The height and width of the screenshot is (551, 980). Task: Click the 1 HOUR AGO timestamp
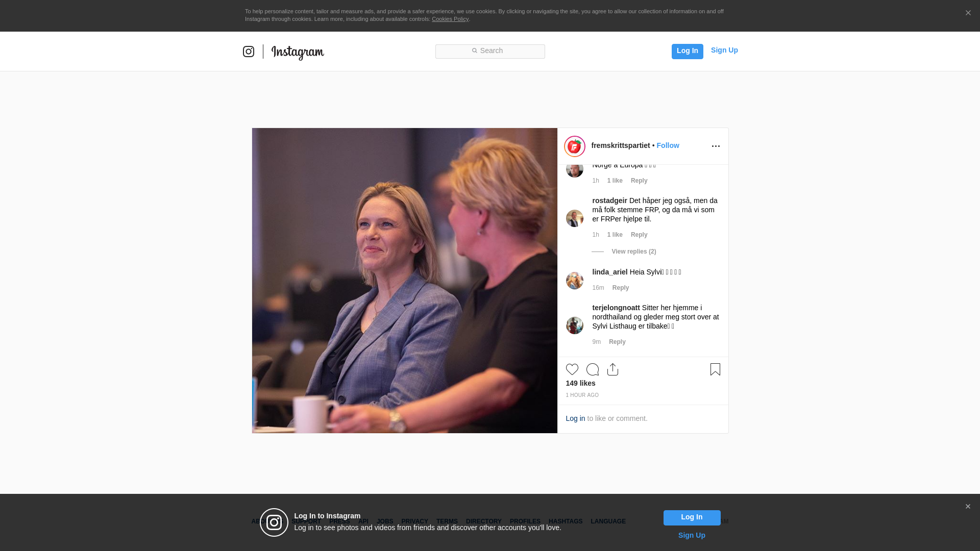pos(582,395)
